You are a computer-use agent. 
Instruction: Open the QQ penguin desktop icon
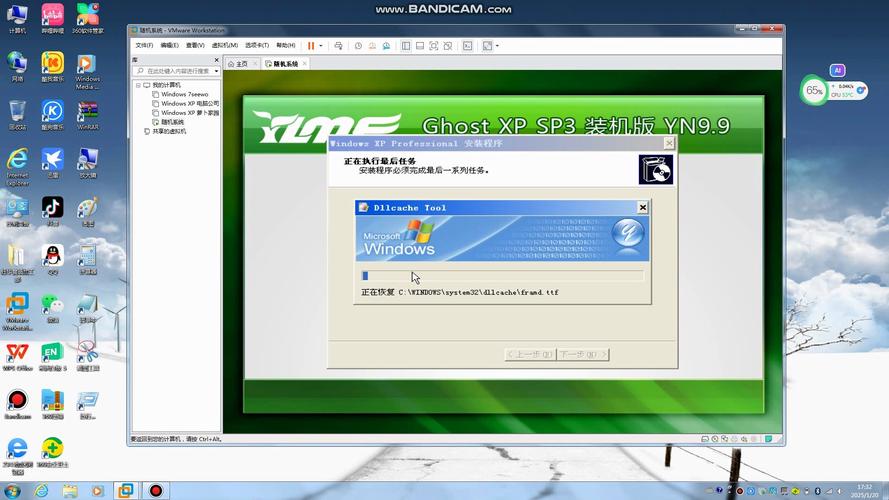[52, 260]
